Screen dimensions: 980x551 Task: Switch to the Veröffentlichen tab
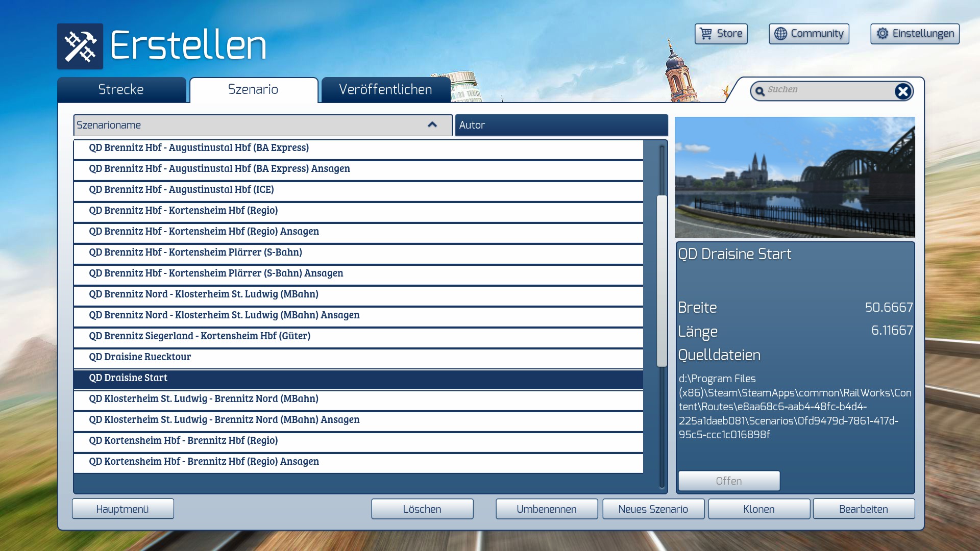point(385,90)
